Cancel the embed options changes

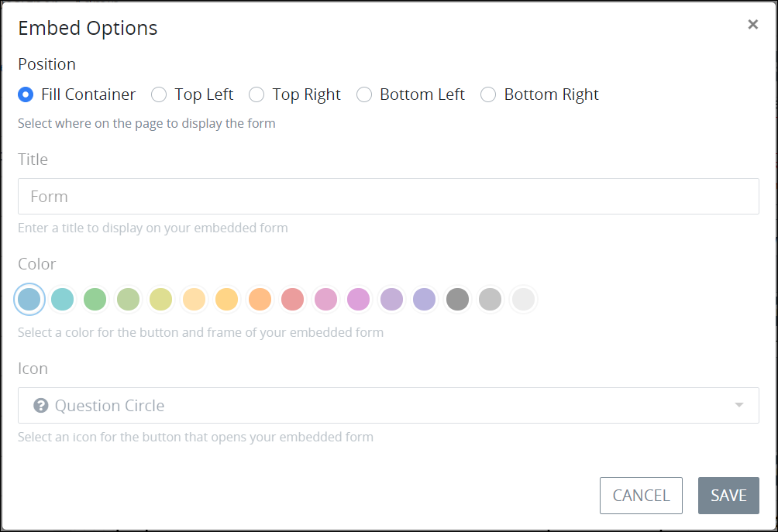641,496
